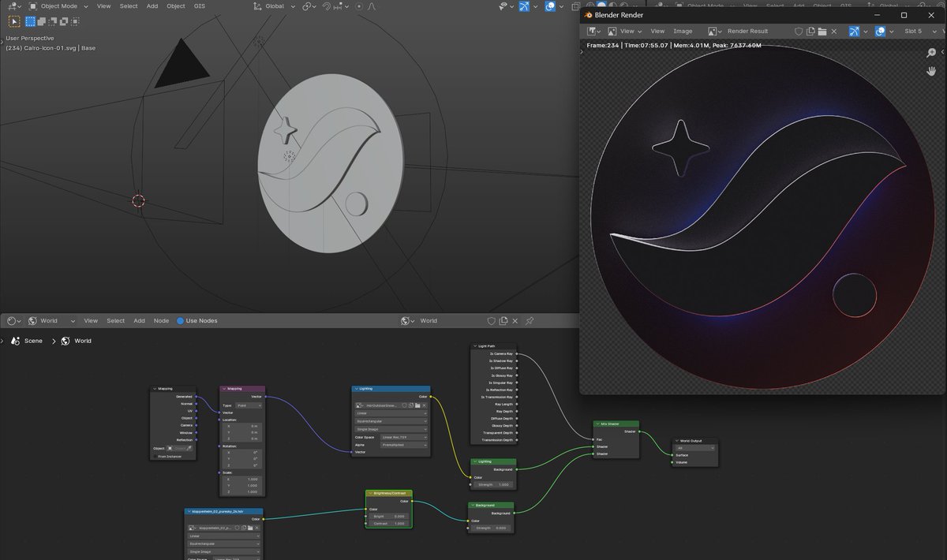The image size is (947, 560).
Task: Open Select menu in node editor
Action: 116,321
